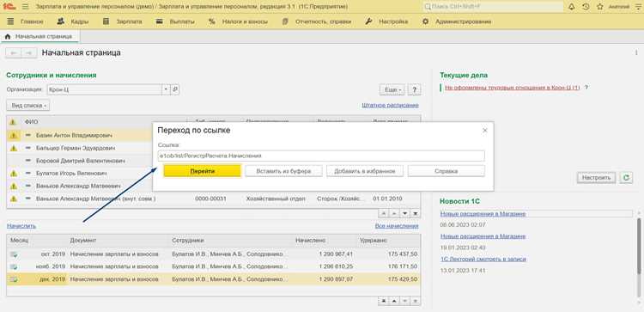Open the Выплаты menu section
The image size is (644, 312).
point(175,21)
